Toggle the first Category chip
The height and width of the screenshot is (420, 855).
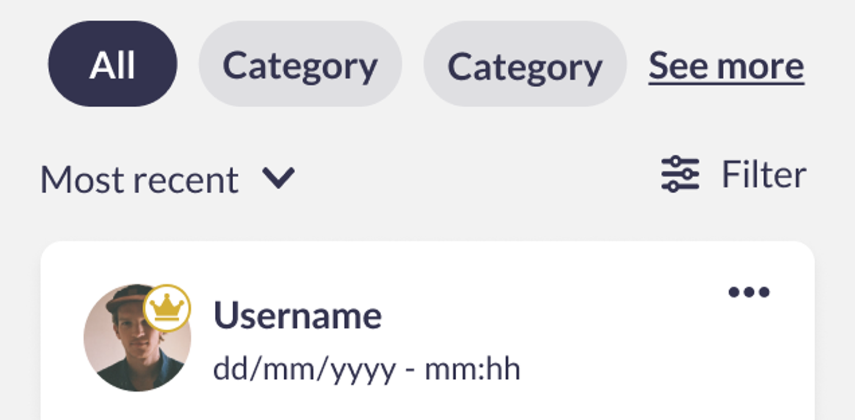click(x=300, y=66)
